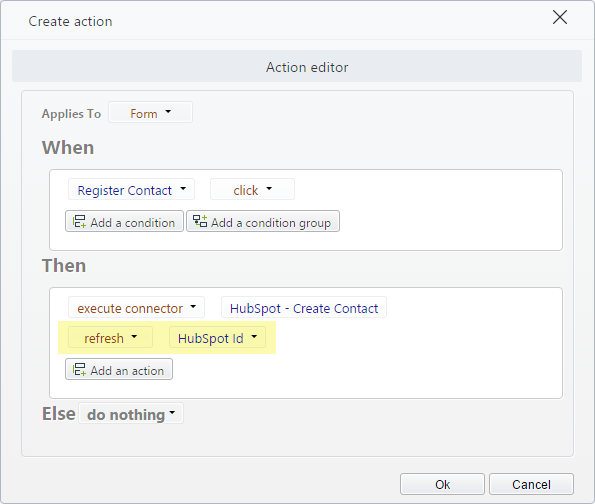Expand the HubSpot Id field dropdown
Screen dimensions: 595x504
pyautogui.click(x=217, y=337)
